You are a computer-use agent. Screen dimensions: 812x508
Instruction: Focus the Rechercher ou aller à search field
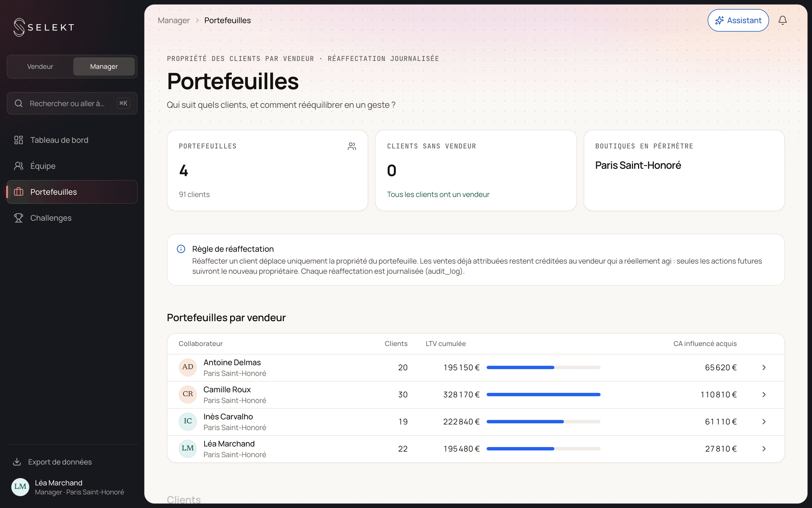(72, 104)
